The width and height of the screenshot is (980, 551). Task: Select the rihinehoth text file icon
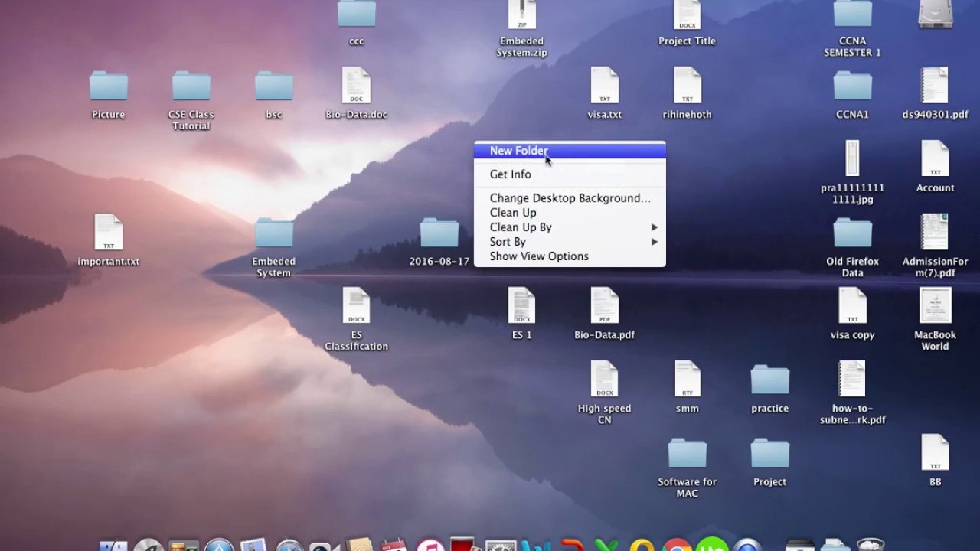[688, 86]
